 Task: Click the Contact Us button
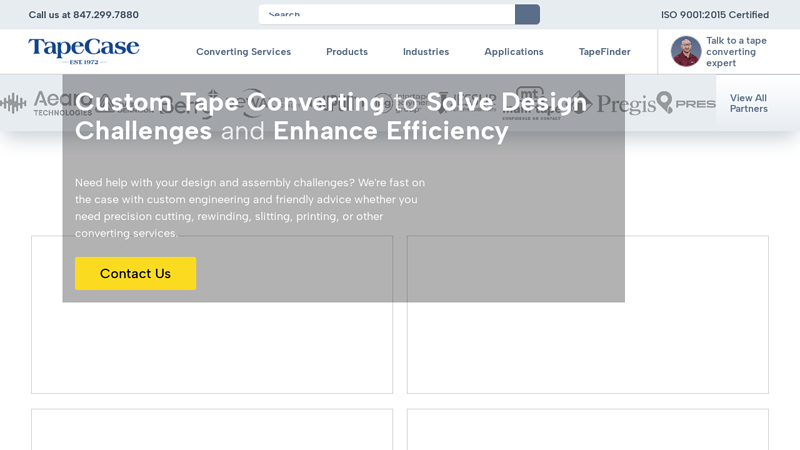135,273
